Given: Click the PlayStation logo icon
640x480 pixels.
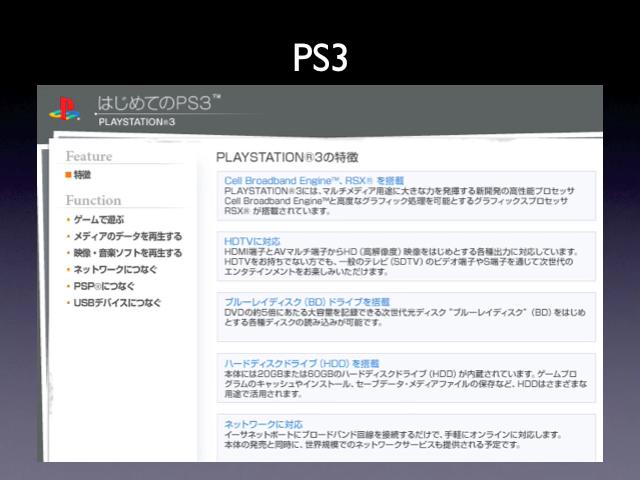Looking at the screenshot, I should coord(64,109).
